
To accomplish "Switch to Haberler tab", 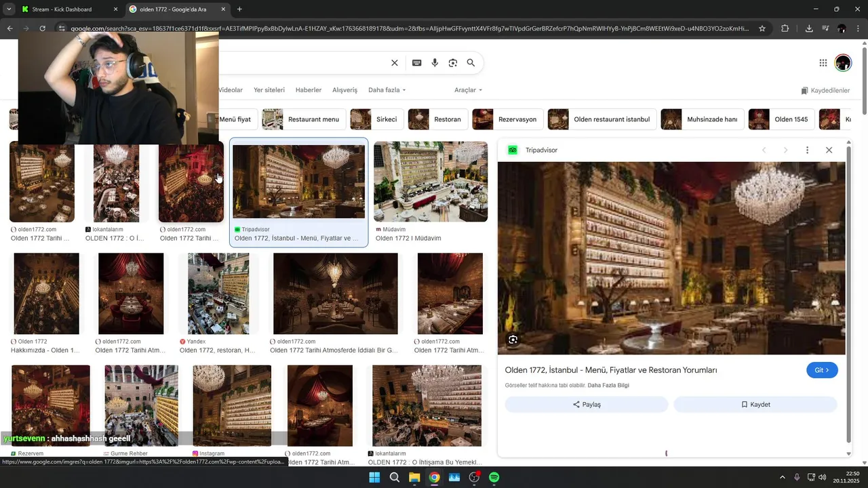I will 309,90.
